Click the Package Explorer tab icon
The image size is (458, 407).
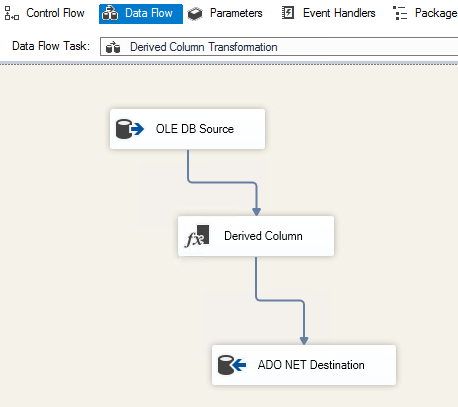tap(400, 13)
